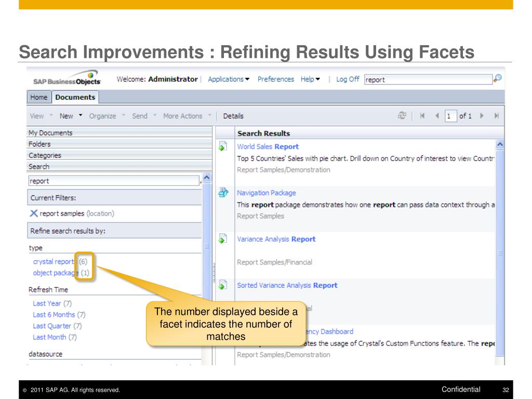The height and width of the screenshot is (399, 532).
Task: Refine by Last Month refresh time
Action: coord(49,337)
